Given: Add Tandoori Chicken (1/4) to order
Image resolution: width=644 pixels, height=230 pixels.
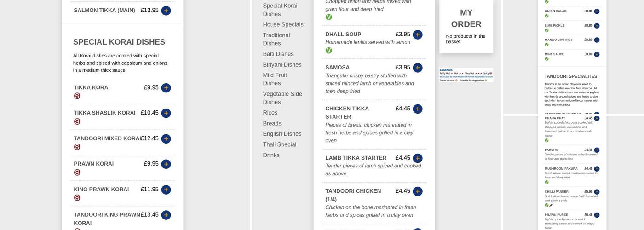Looking at the screenshot, I should (x=418, y=191).
